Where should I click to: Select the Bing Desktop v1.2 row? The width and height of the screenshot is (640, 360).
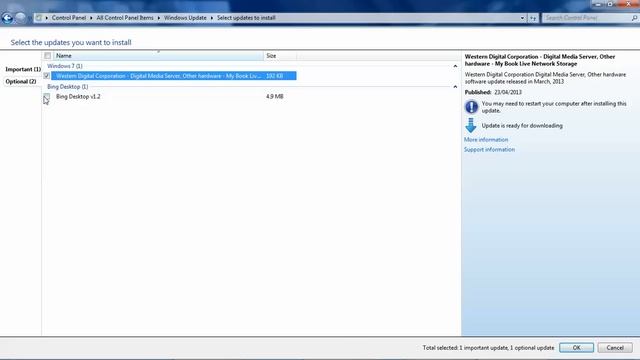point(174,96)
